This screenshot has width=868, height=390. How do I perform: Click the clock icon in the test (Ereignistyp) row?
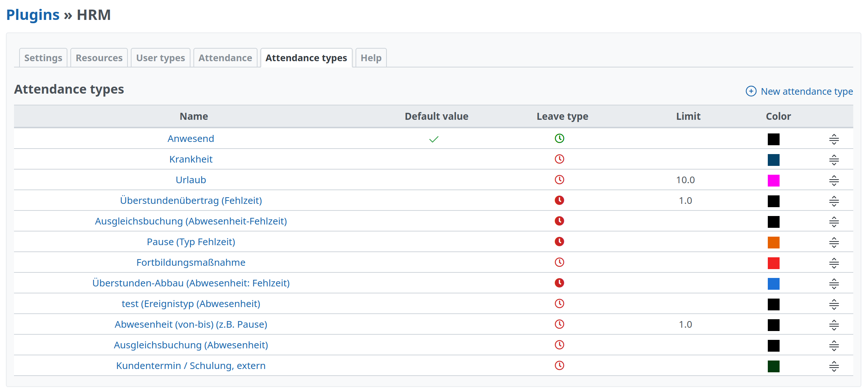click(559, 303)
